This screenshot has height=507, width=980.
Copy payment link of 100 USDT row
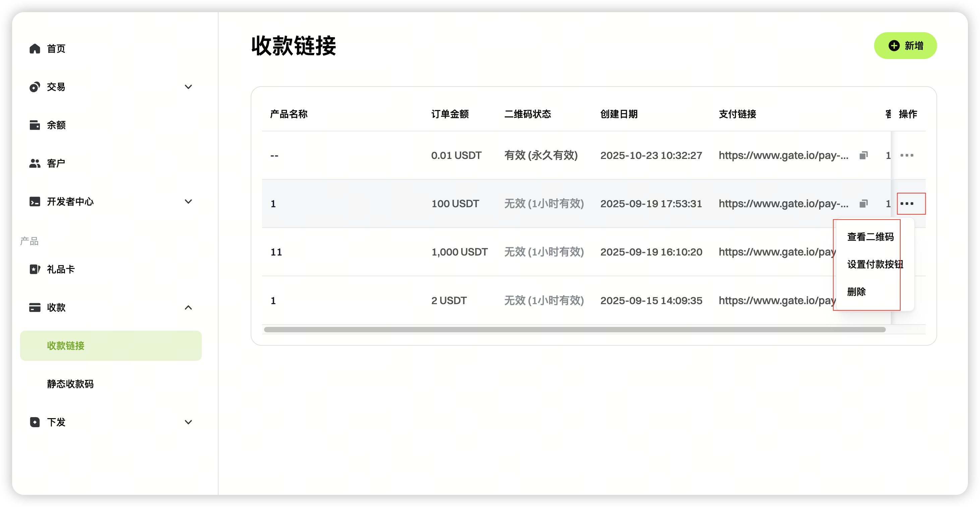pos(864,204)
